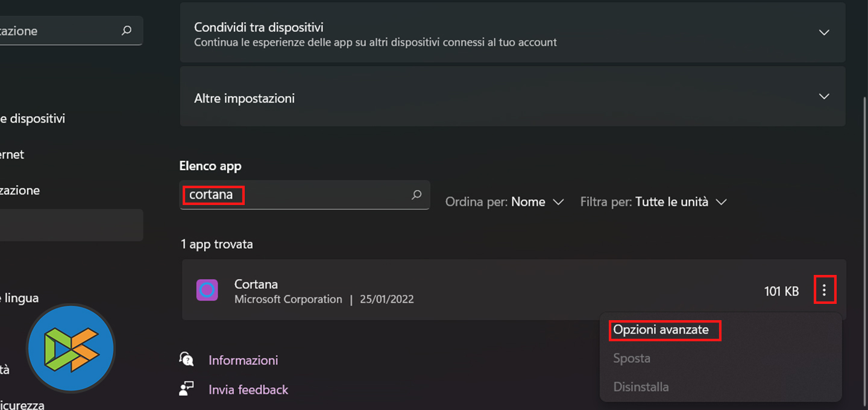Click the sidebar search magnifier icon
868x410 pixels.
[127, 31]
